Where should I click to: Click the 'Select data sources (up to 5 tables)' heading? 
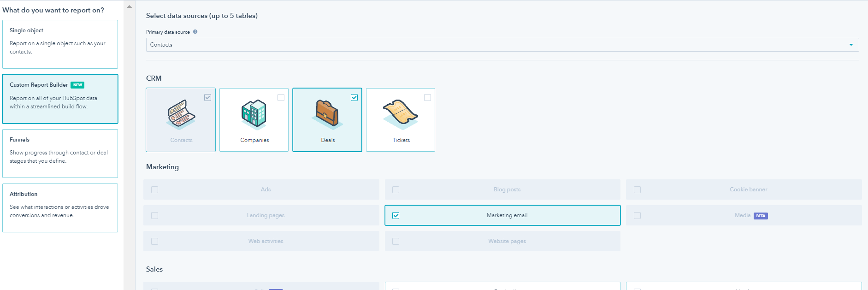point(202,16)
